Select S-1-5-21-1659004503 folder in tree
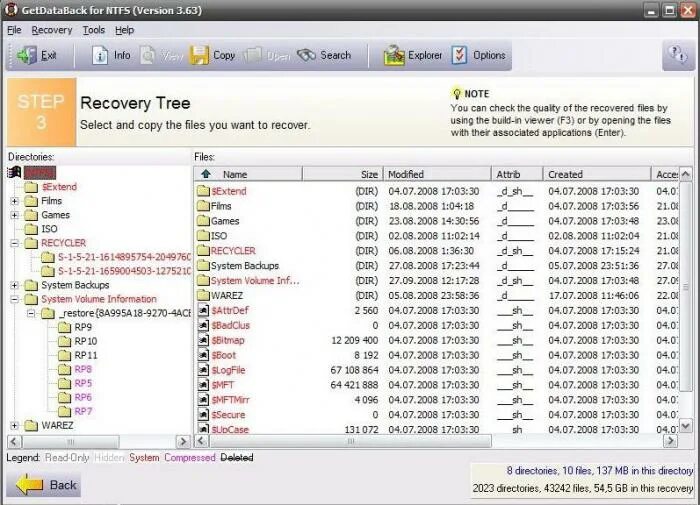This screenshot has height=505, width=700. tap(124, 271)
